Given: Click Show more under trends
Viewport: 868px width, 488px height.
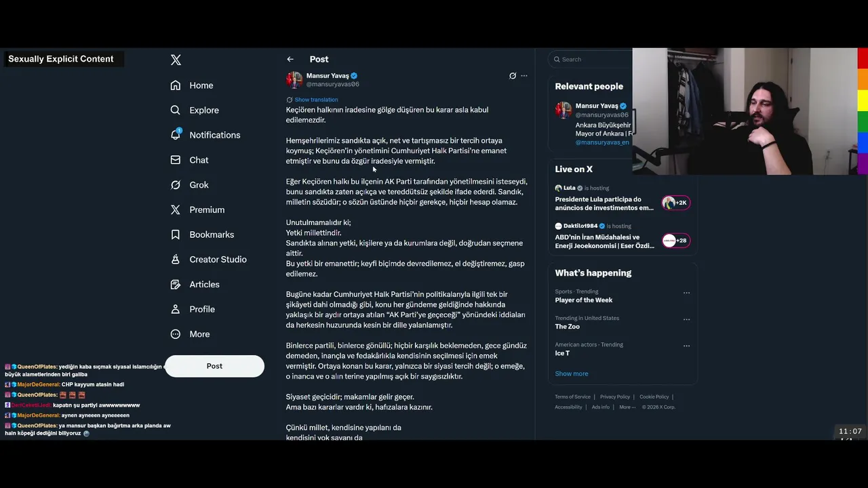Looking at the screenshot, I should pyautogui.click(x=572, y=373).
